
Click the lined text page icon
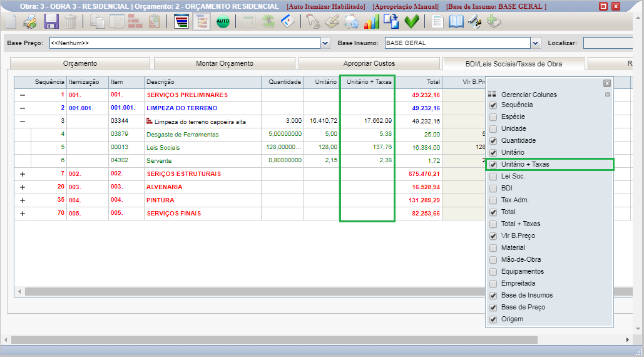pyautogui.click(x=437, y=21)
